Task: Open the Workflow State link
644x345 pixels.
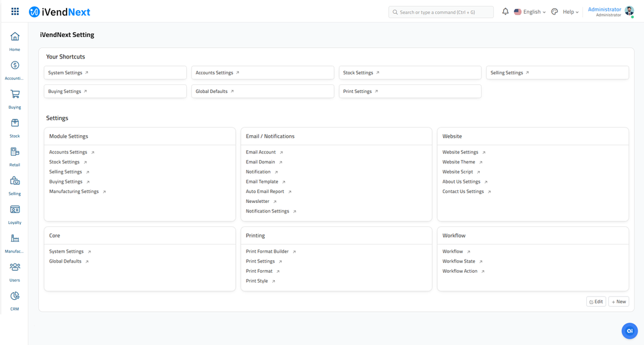Action: (x=458, y=261)
